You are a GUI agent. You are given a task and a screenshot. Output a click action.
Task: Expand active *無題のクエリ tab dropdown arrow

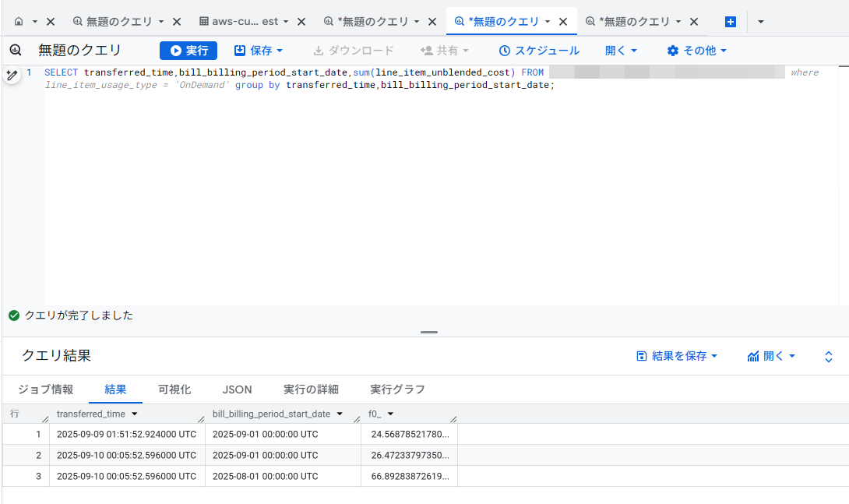548,22
